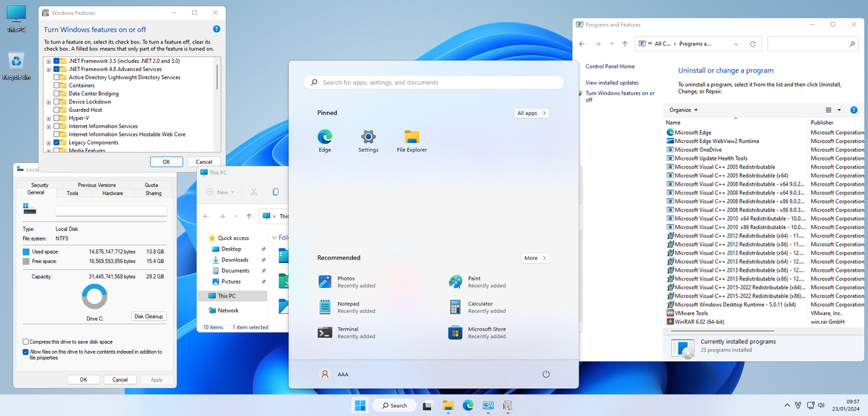Click the power icon in Start menu
The image size is (868, 416).
pyautogui.click(x=546, y=374)
